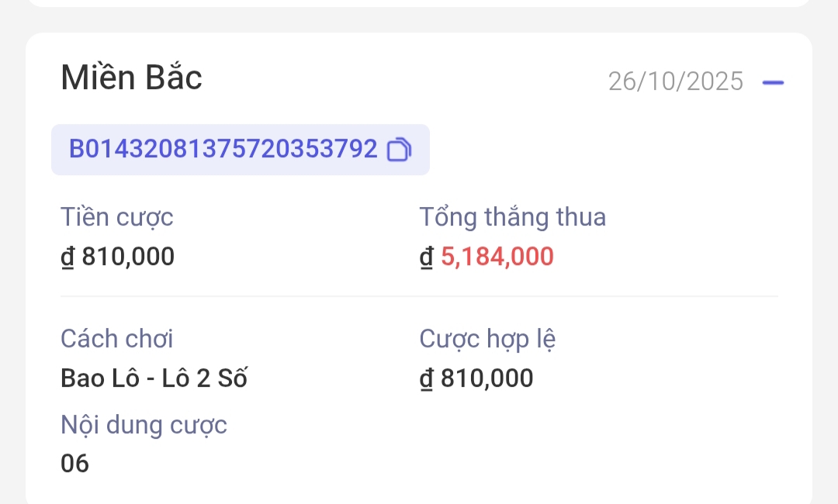Select bet ID B01432081375720353792 text
This screenshot has height=504, width=838.
(x=223, y=149)
